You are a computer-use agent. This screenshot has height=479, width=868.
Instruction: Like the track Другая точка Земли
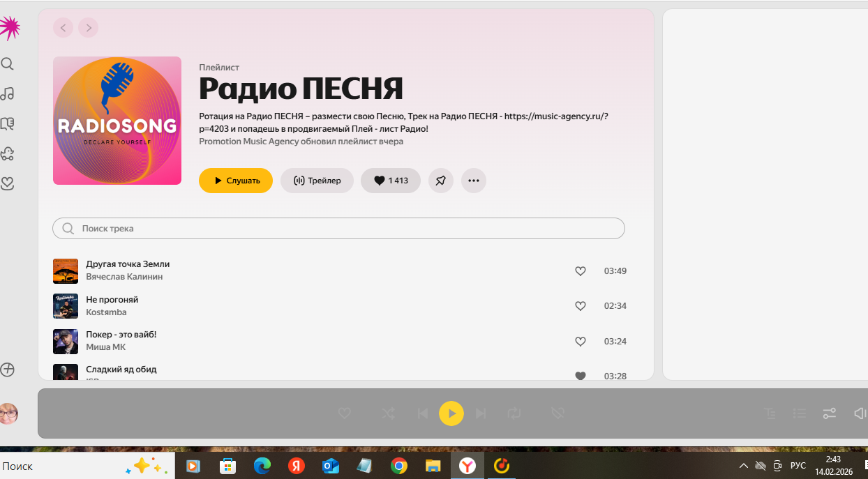[580, 271]
